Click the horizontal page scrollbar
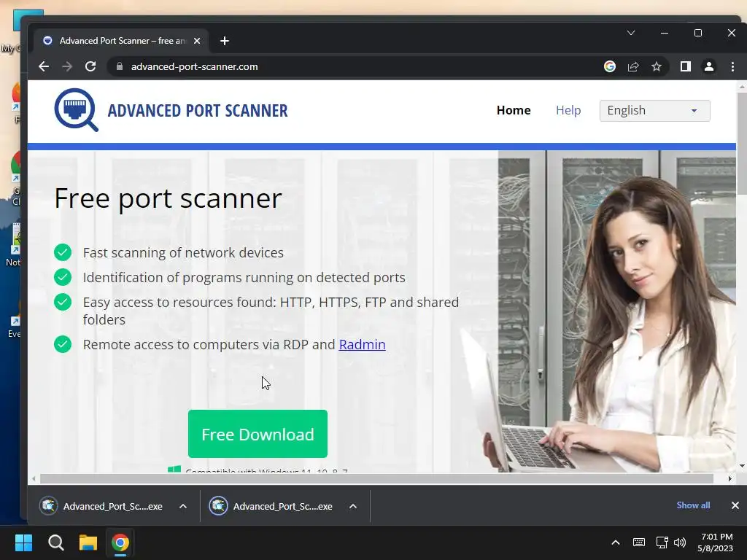This screenshot has height=560, width=747. coord(376,478)
